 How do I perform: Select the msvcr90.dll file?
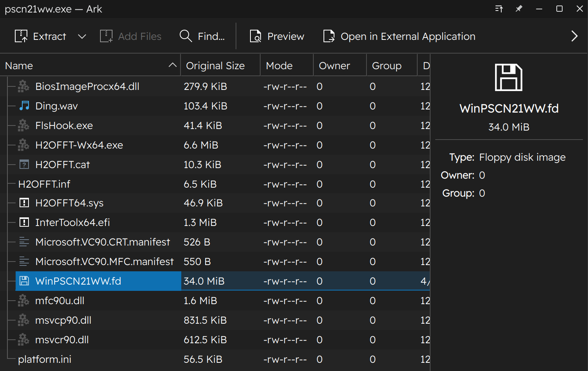(62, 340)
